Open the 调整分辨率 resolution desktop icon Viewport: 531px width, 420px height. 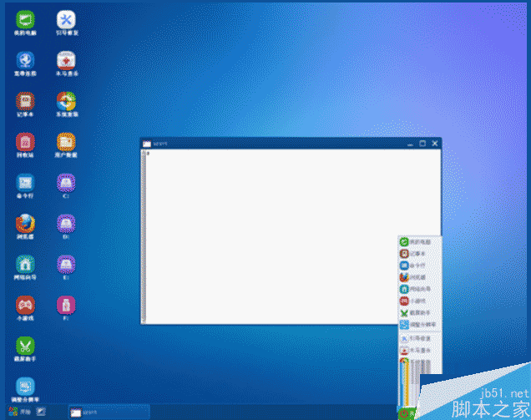(26, 386)
